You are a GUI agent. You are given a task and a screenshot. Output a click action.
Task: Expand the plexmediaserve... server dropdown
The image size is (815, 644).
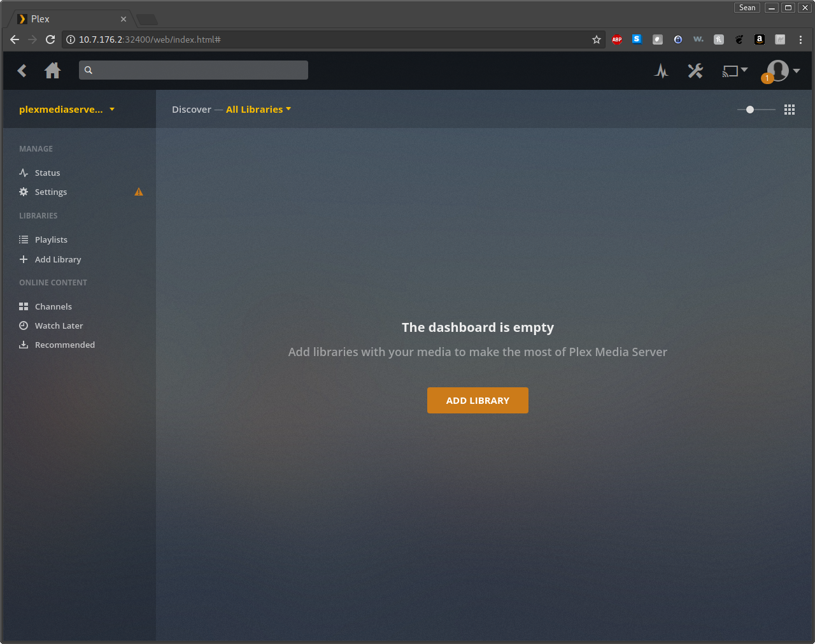coord(67,110)
